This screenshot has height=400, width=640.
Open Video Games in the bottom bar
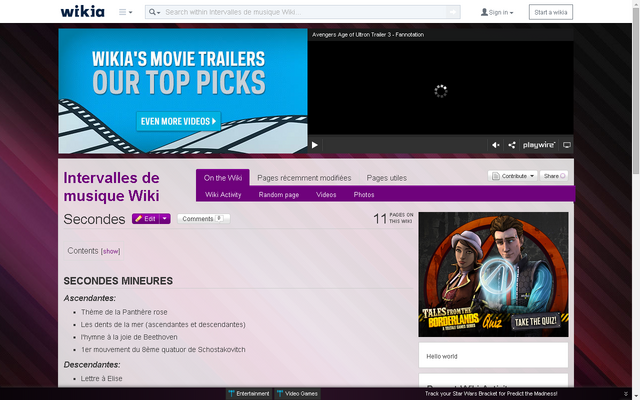pyautogui.click(x=297, y=394)
